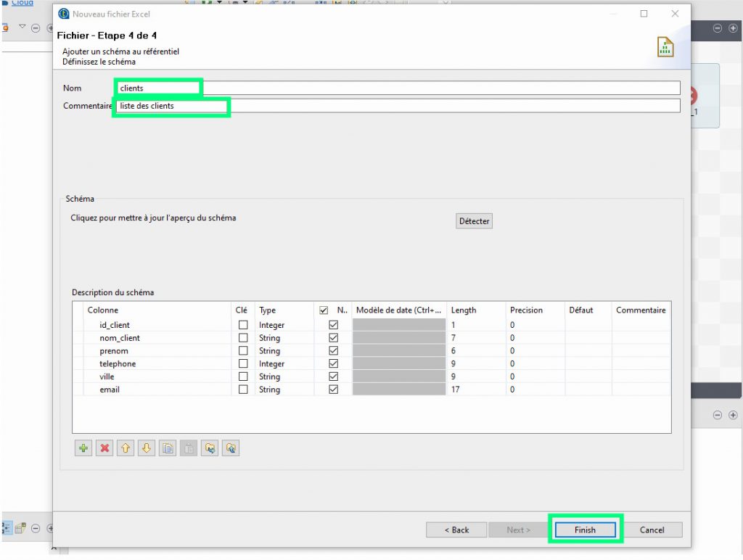
Task: Toggle the nullable checkbox in the column header
Action: point(324,310)
